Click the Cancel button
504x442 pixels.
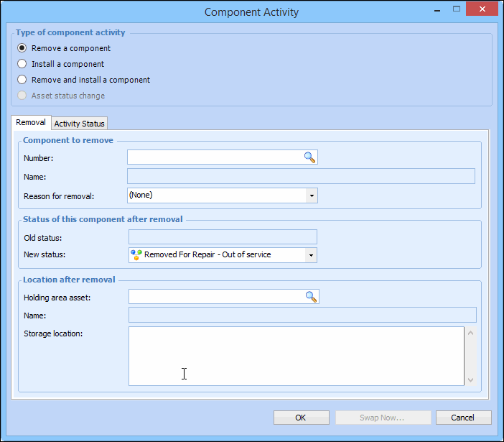click(x=463, y=418)
